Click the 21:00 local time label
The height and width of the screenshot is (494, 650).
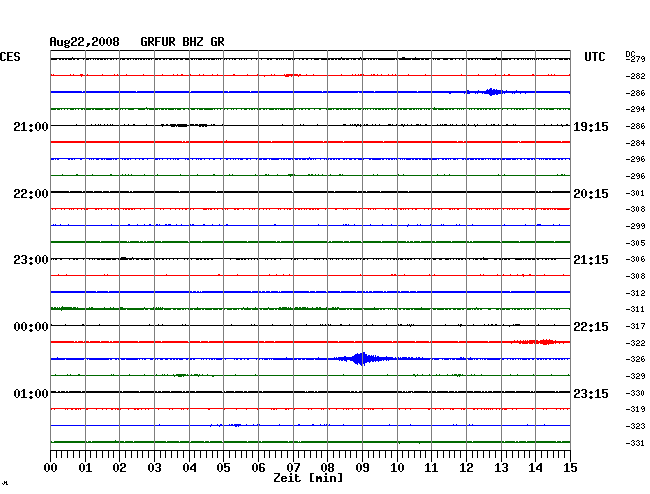coord(31,127)
